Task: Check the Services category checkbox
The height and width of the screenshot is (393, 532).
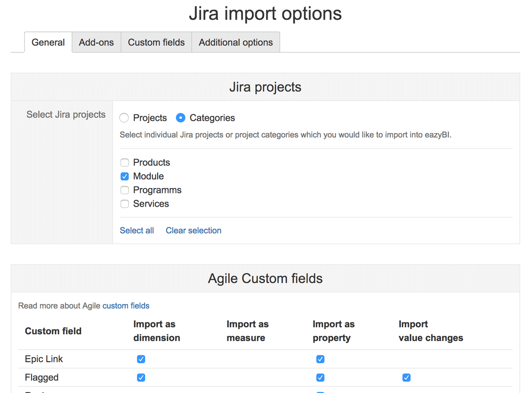Action: [x=125, y=204]
